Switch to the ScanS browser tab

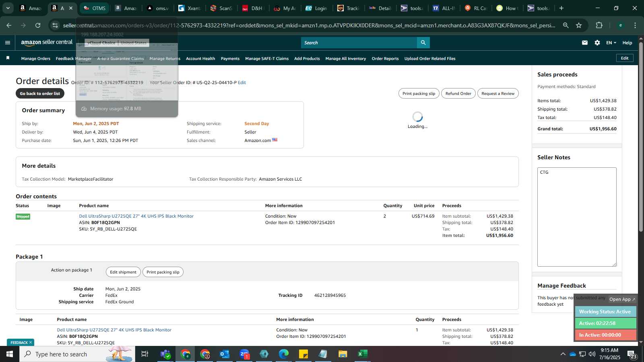(x=221, y=8)
